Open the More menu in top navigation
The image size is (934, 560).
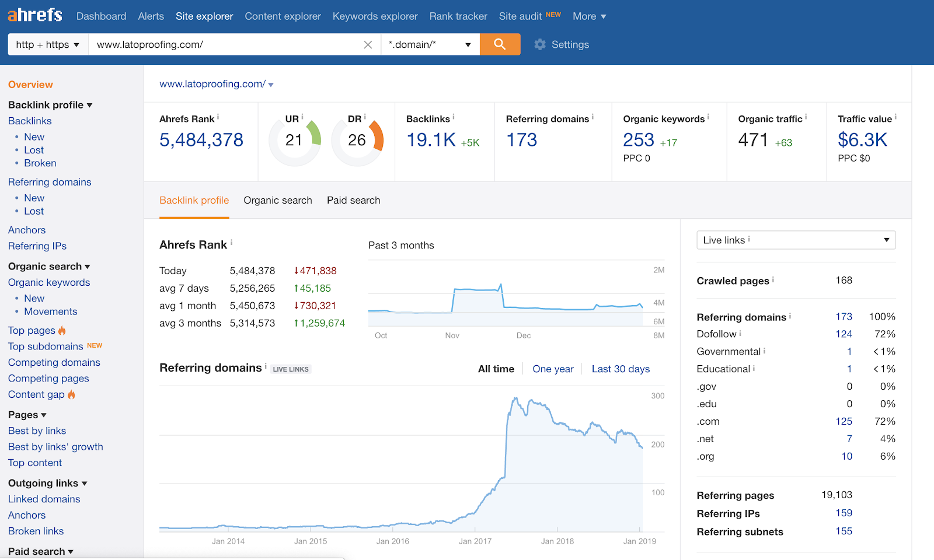click(590, 16)
